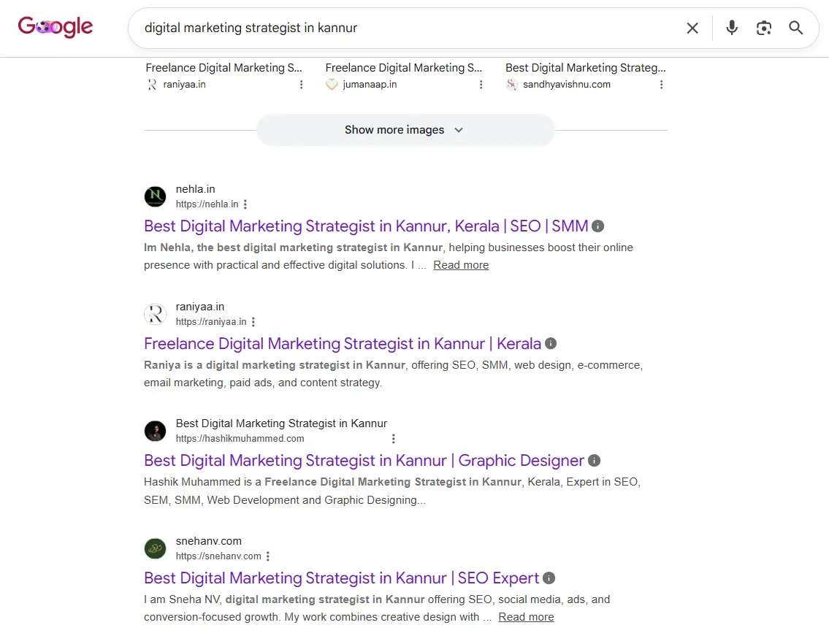The width and height of the screenshot is (829, 644).
Task: Click the raniyaa.in result favicon
Action: (x=155, y=314)
